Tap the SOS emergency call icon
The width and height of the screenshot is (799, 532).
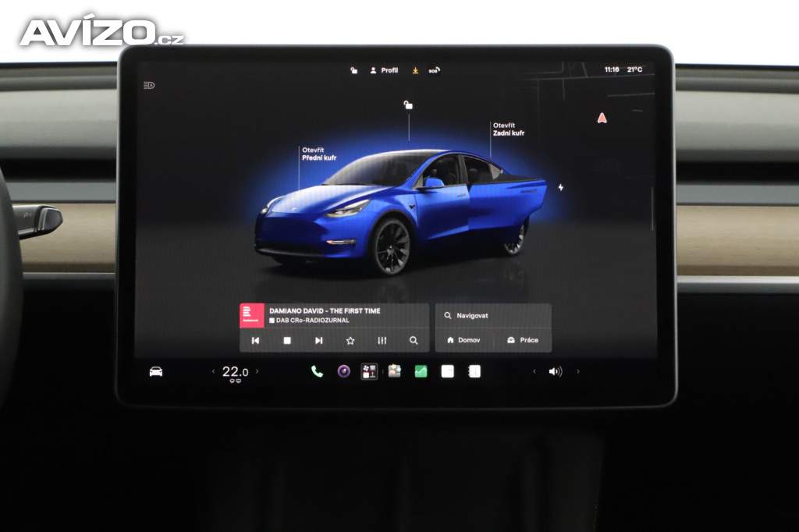434,70
